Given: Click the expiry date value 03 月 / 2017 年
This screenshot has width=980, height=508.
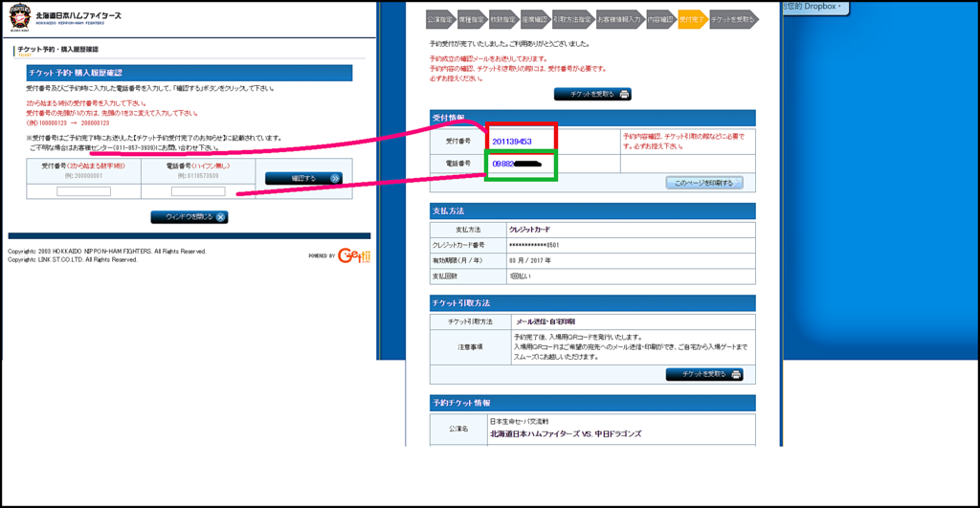Looking at the screenshot, I should coord(530,260).
